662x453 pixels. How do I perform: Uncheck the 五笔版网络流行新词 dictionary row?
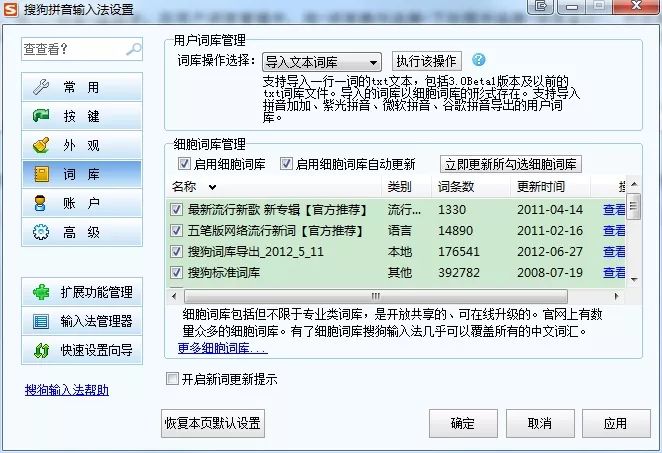click(x=176, y=231)
